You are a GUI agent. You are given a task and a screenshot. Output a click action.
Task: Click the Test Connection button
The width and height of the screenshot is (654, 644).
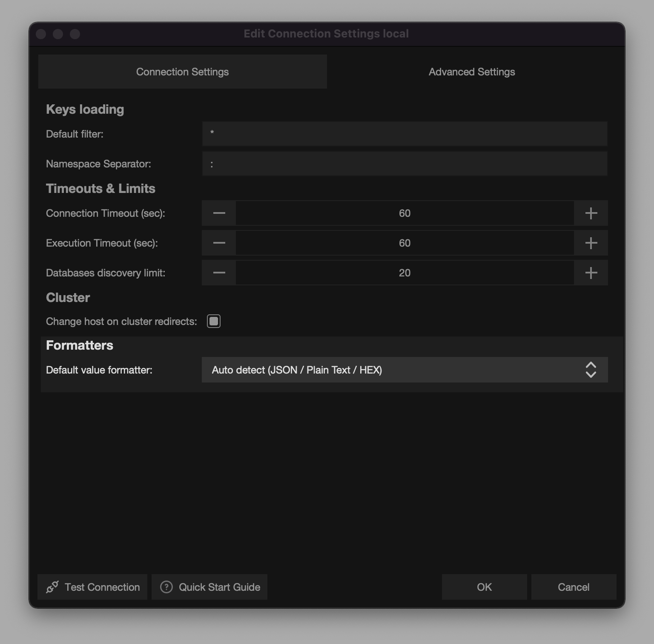pyautogui.click(x=92, y=587)
